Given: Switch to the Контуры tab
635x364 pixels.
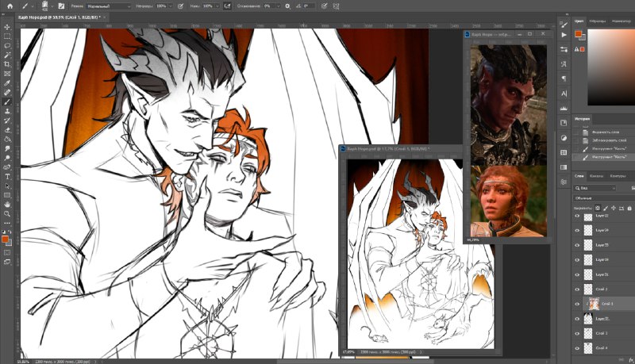Looking at the screenshot, I should coord(618,176).
